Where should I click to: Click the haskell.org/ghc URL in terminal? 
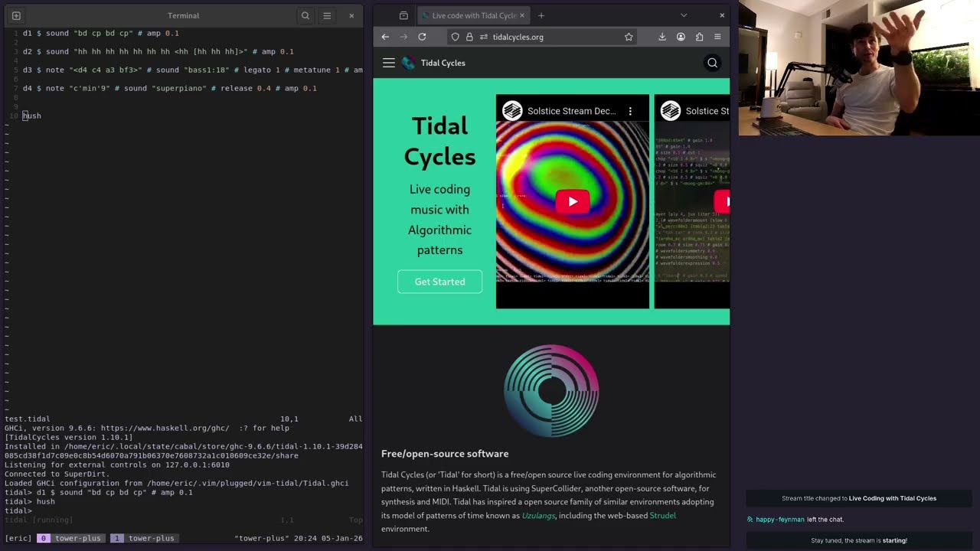coord(165,428)
